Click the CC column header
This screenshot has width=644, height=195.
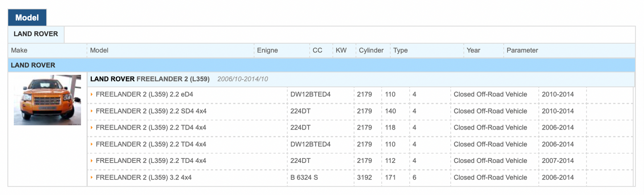(317, 50)
